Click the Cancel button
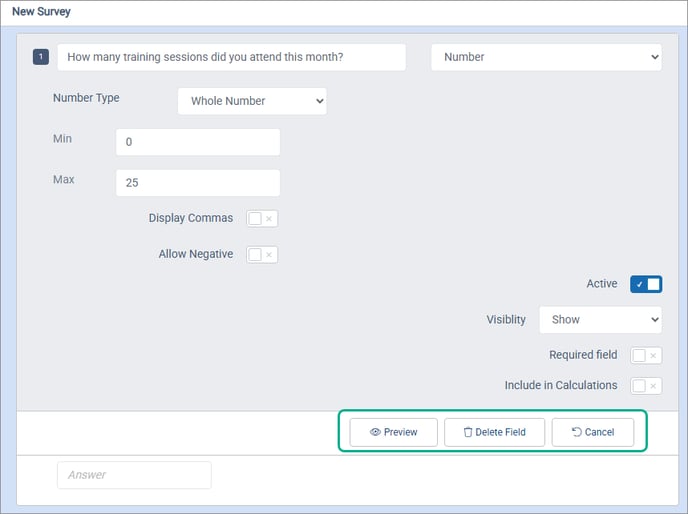The image size is (688, 514). tap(593, 432)
